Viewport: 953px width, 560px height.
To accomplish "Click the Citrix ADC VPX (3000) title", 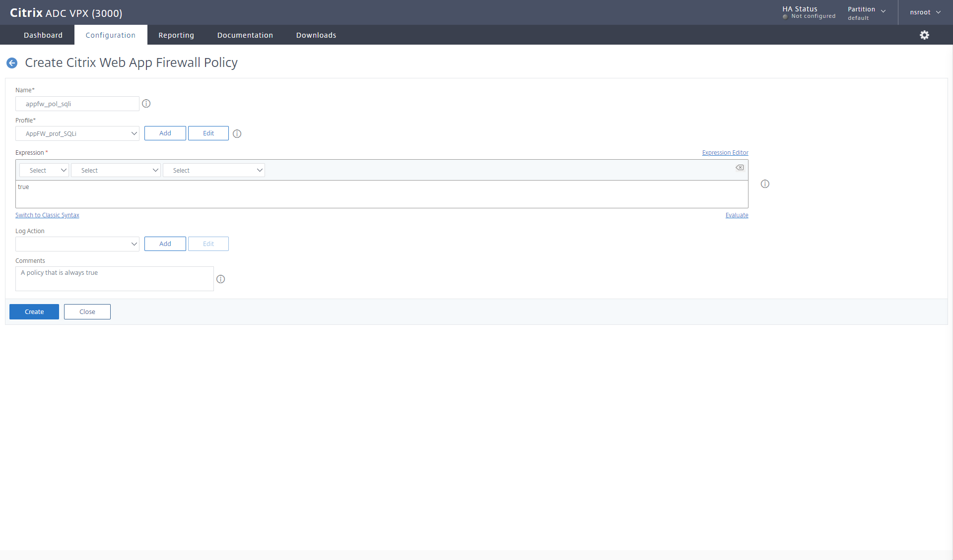I will coord(66,13).
